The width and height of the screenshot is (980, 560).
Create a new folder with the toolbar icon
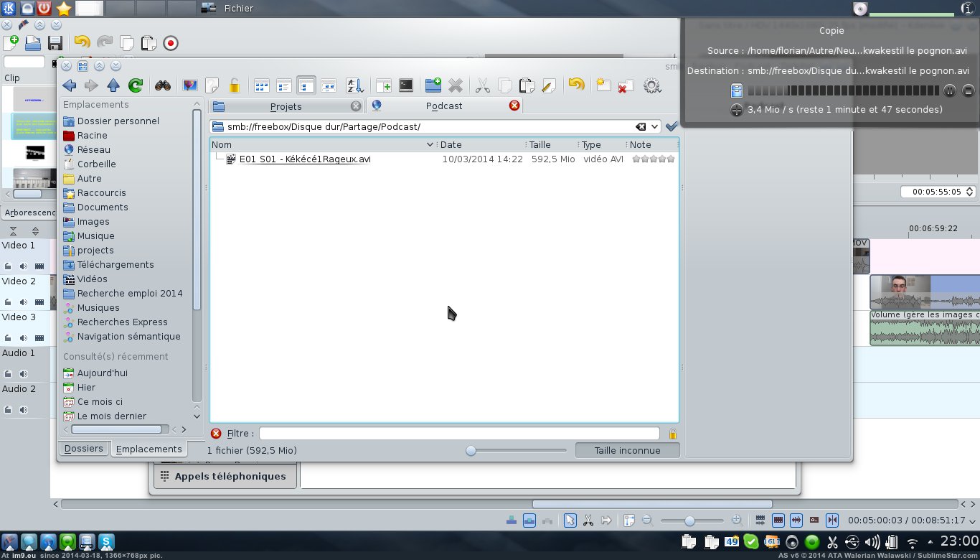[433, 86]
